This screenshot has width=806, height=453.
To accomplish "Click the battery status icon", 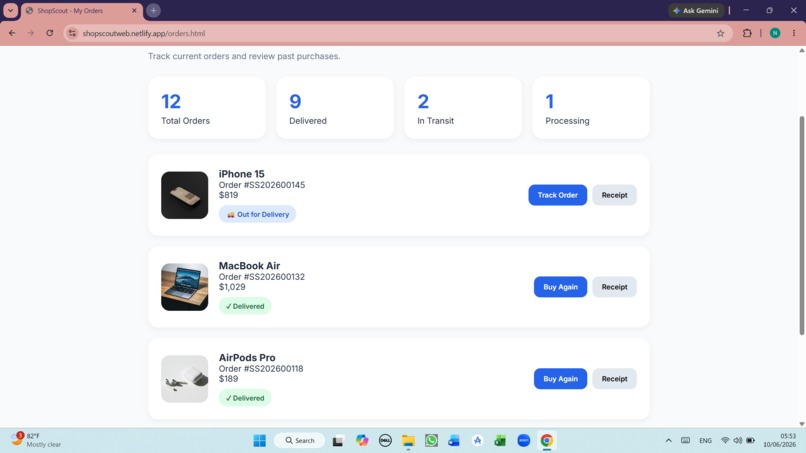I will point(750,441).
